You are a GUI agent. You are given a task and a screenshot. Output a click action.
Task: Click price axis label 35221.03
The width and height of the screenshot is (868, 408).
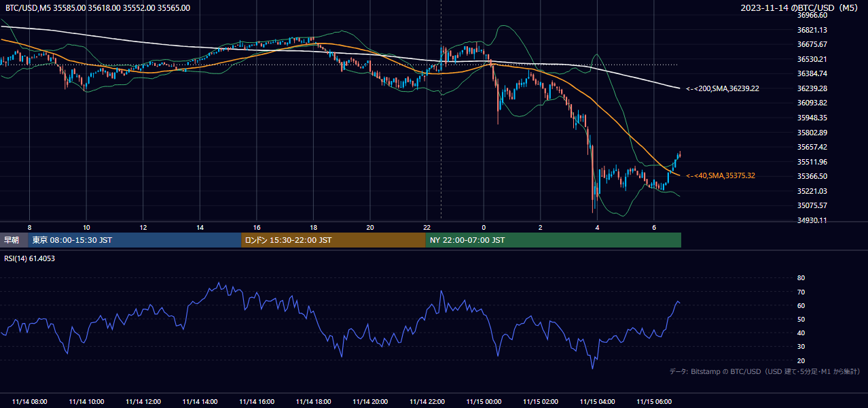(x=812, y=191)
